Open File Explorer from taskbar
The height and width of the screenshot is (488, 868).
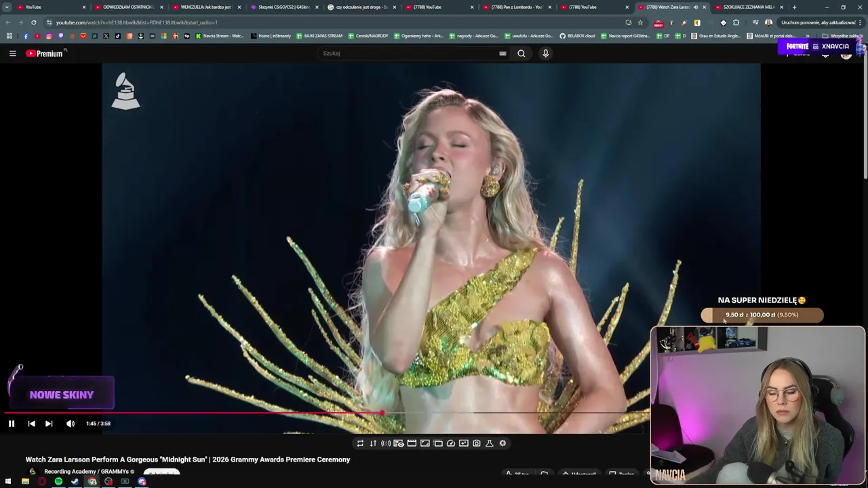pos(25,482)
